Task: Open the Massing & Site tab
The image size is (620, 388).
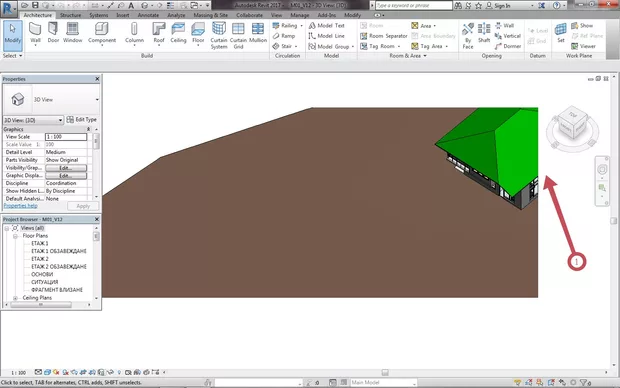Action: pos(210,15)
